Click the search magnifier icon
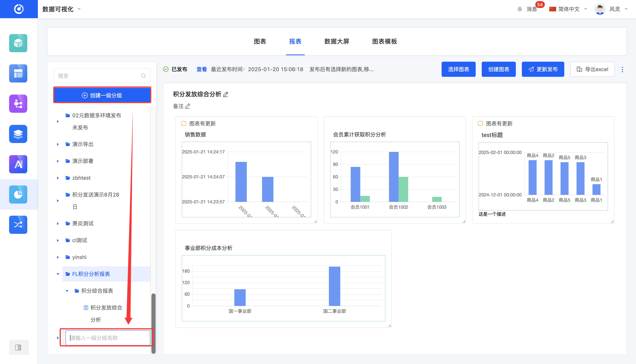Image resolution: width=636 pixels, height=364 pixels. coord(143,76)
